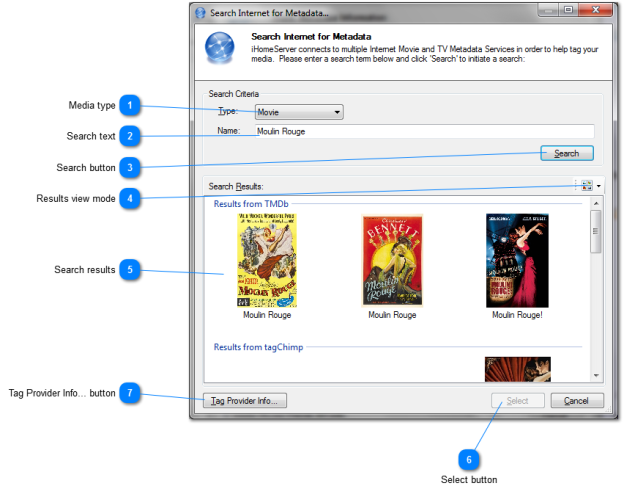Open the results view mode dropdown arrow

598,186
